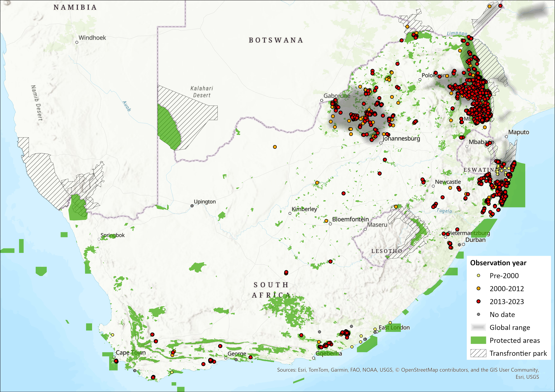Click the green Protected areas legend swatch
Screen dimensions: 555x392
[x=478, y=340]
